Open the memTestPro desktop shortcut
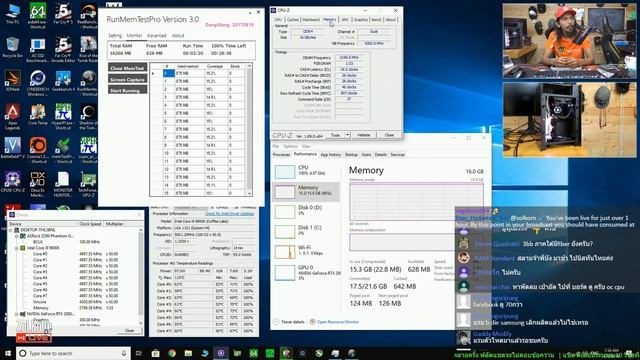The height and width of the screenshot is (360, 640). (x=63, y=150)
